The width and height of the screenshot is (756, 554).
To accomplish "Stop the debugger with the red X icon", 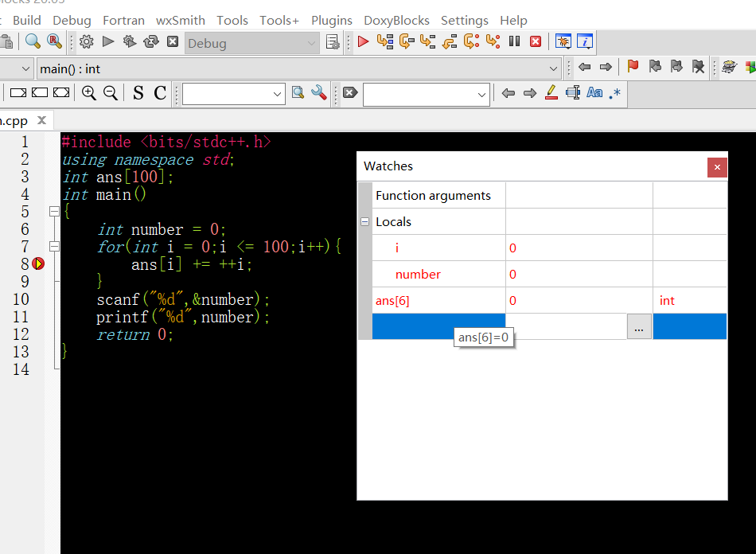I will (x=536, y=42).
